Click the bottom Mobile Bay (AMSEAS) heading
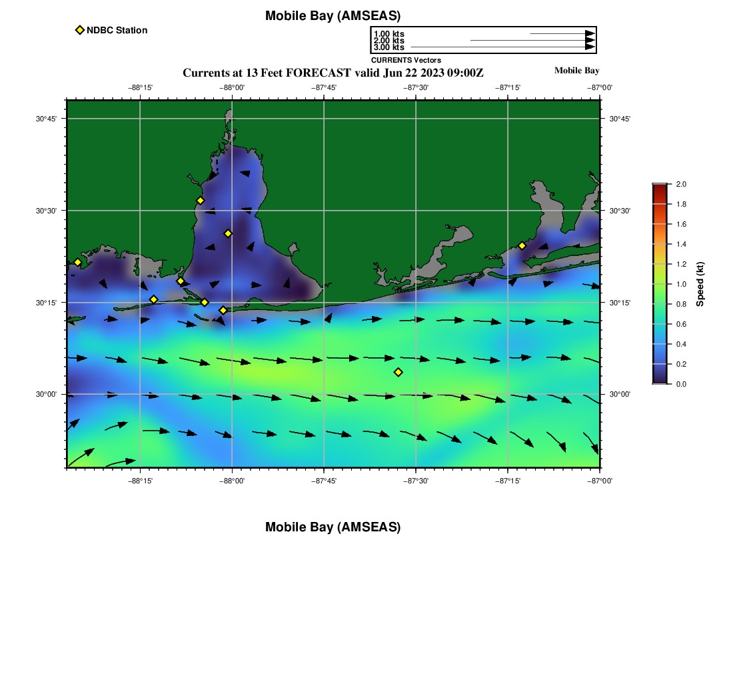 click(x=333, y=527)
